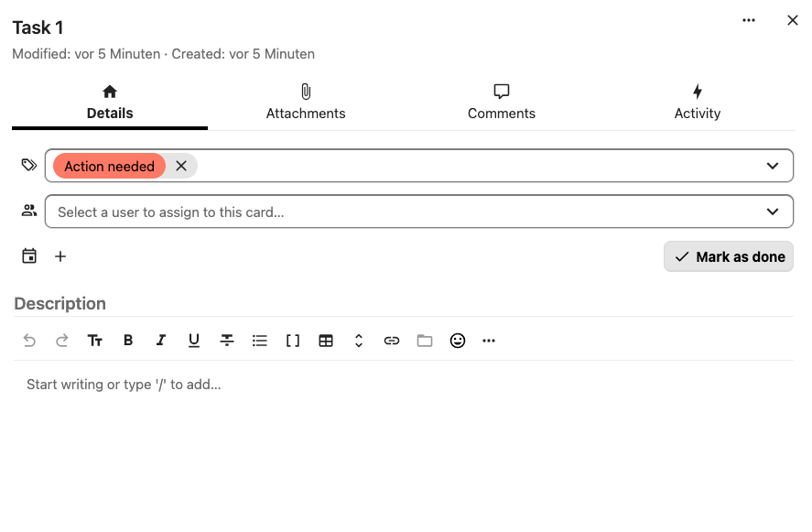Viewport: 812px width, 532px height.
Task: Open the due date calendar picker
Action: point(29,256)
